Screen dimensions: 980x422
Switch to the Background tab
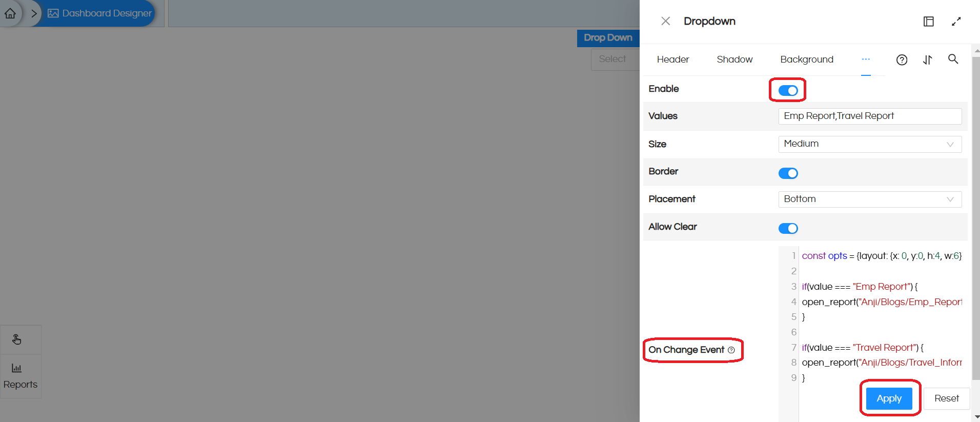(x=807, y=59)
